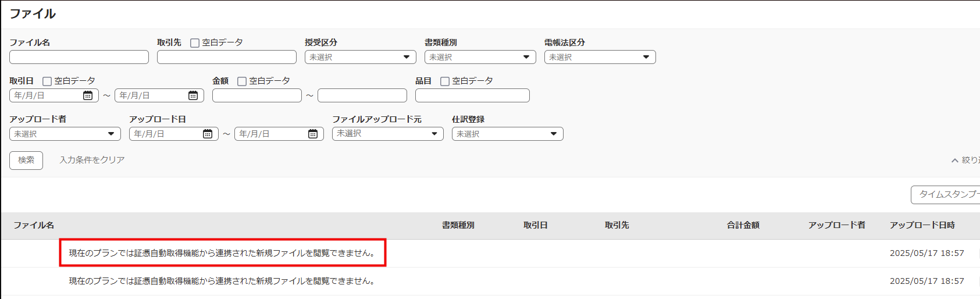Open calendar picker for アップロード日 end date
The width and height of the screenshot is (980, 299).
(313, 134)
